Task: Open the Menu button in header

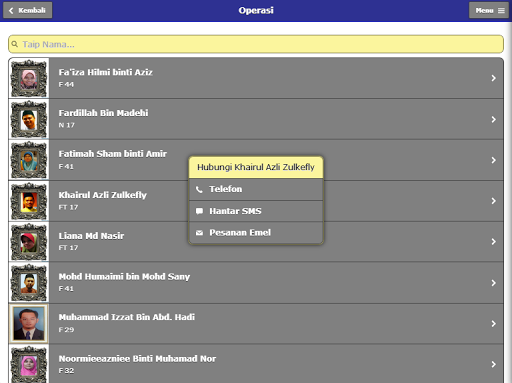Action: pyautogui.click(x=489, y=10)
